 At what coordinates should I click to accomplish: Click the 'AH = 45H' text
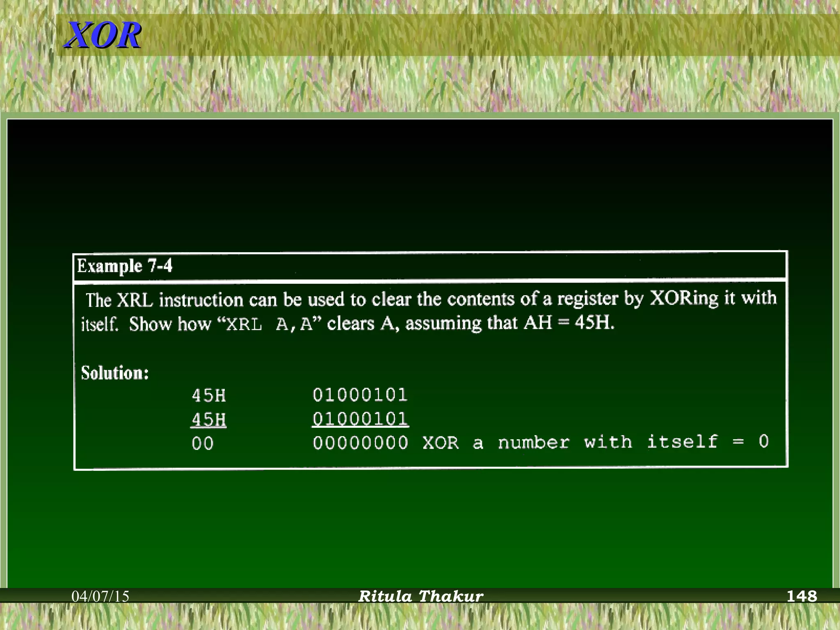(569, 323)
